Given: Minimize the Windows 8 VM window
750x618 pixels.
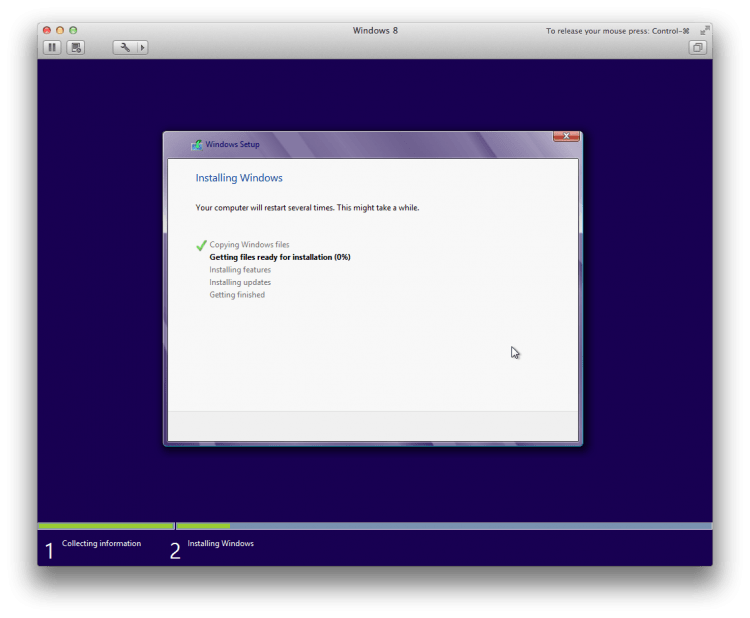Looking at the screenshot, I should point(60,30).
